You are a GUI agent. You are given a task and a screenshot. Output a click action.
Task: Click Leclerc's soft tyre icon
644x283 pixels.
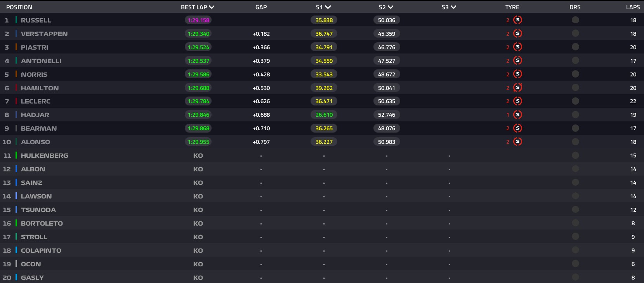click(517, 101)
